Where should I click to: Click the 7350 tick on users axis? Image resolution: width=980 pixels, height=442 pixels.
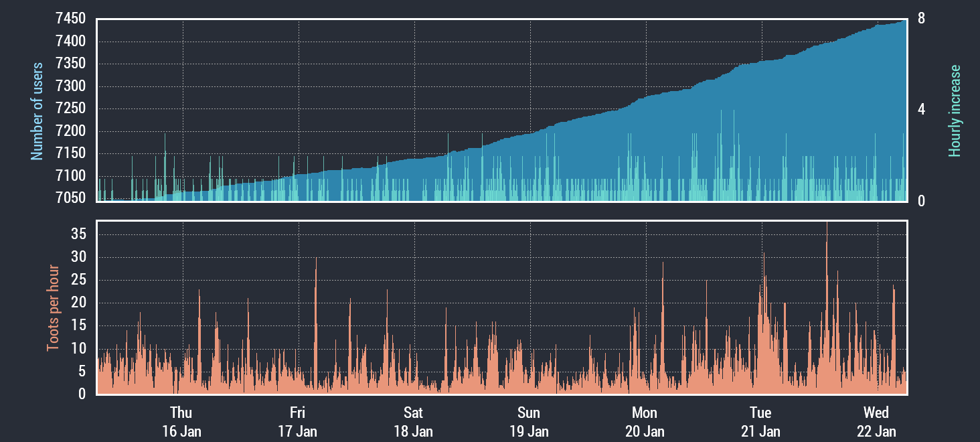(70, 64)
